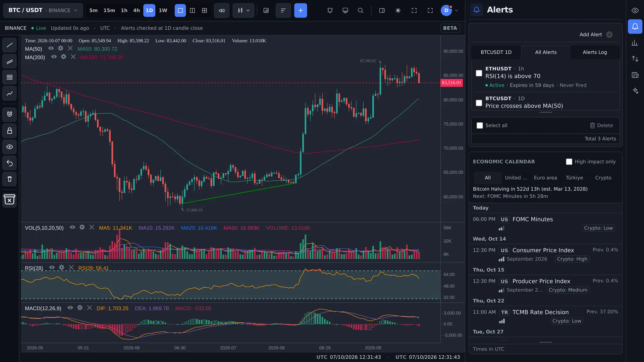This screenshot has width=644, height=362.
Task: Open MACD indicator settings gear
Action: click(80, 307)
